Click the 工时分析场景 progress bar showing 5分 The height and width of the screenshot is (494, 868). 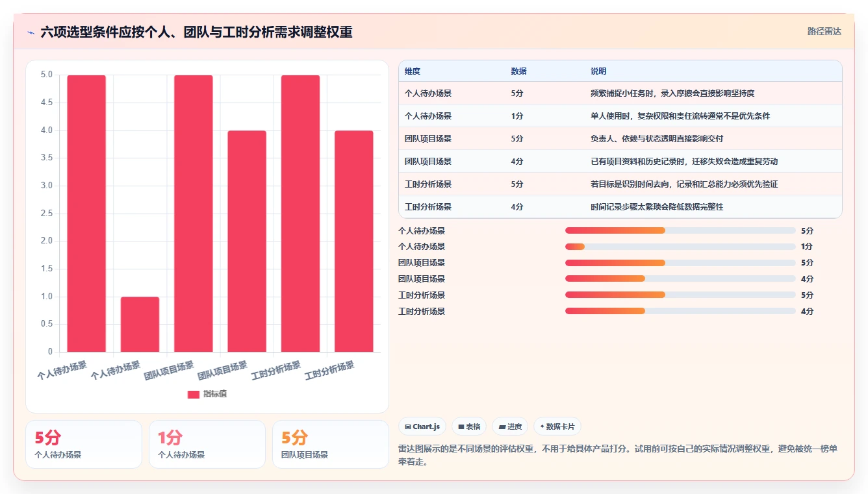[680, 295]
